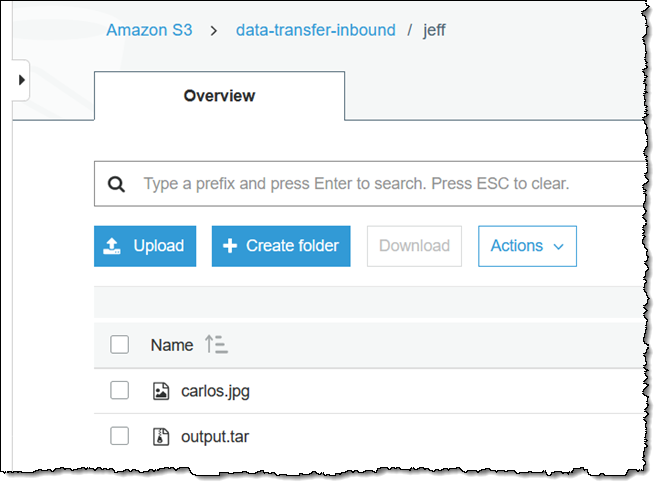The image size is (660, 486).
Task: Click the plus icon in Create folder
Action: [x=229, y=246]
